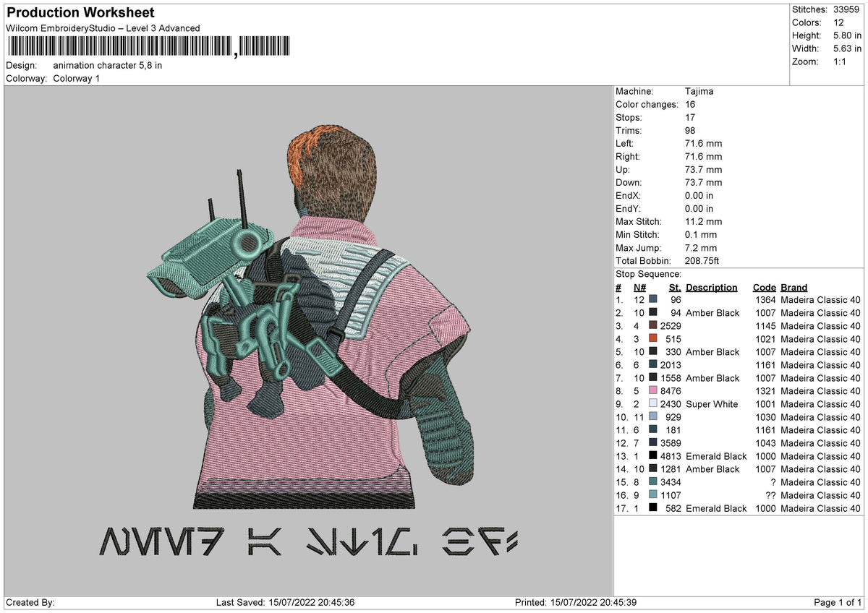Click thread code 1021
The width and height of the screenshot is (868, 613).
[765, 338]
